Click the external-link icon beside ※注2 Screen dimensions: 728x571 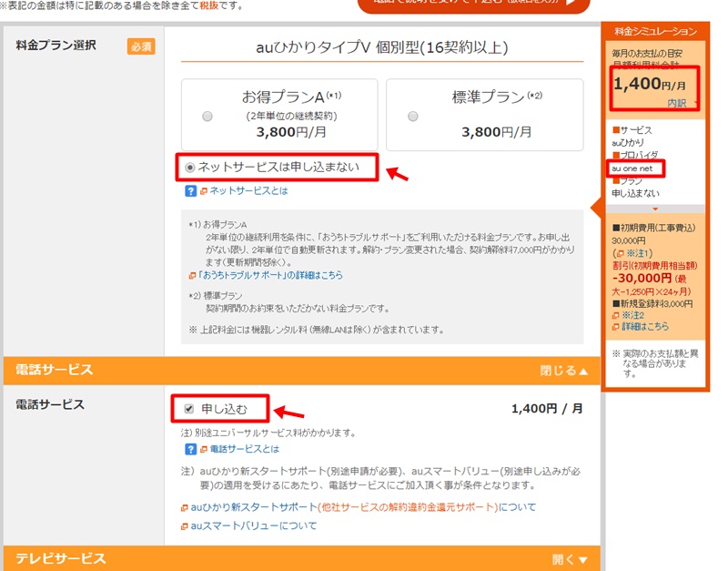point(616,315)
